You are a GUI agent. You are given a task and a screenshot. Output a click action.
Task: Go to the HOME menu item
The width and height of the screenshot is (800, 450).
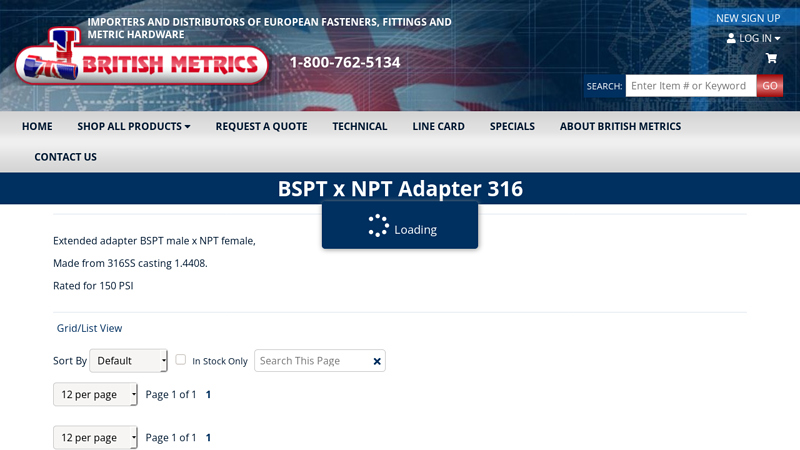click(37, 127)
